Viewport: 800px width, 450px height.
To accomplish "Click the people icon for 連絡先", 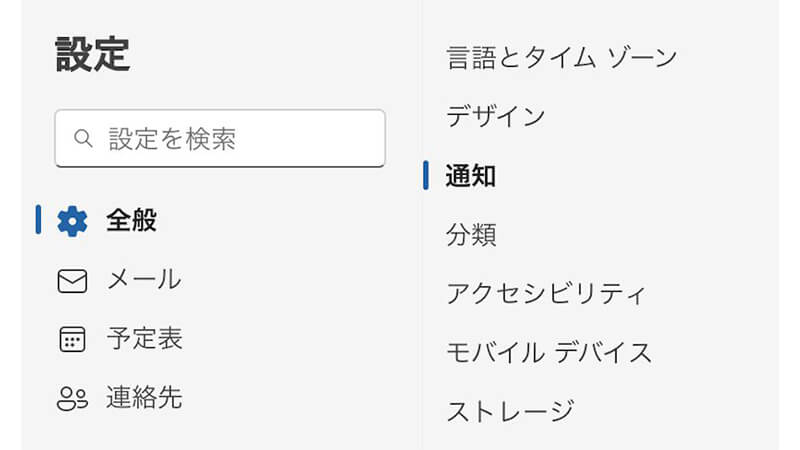I will 72,399.
